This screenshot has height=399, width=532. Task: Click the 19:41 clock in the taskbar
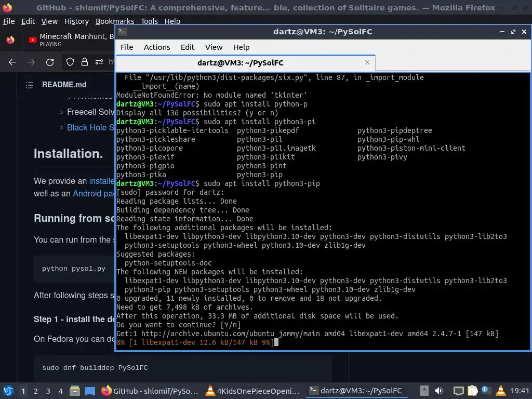pyautogui.click(x=520, y=391)
